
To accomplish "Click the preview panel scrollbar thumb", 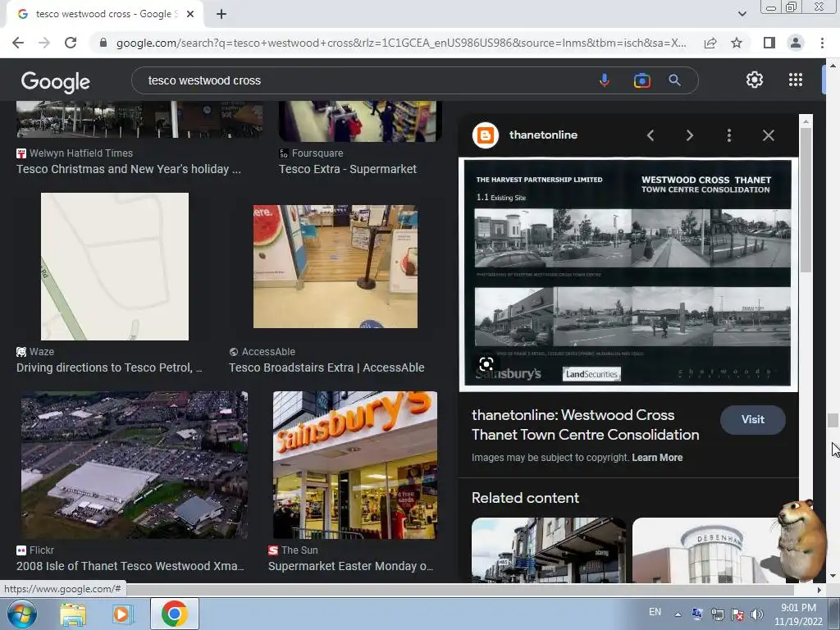I will click(x=806, y=199).
